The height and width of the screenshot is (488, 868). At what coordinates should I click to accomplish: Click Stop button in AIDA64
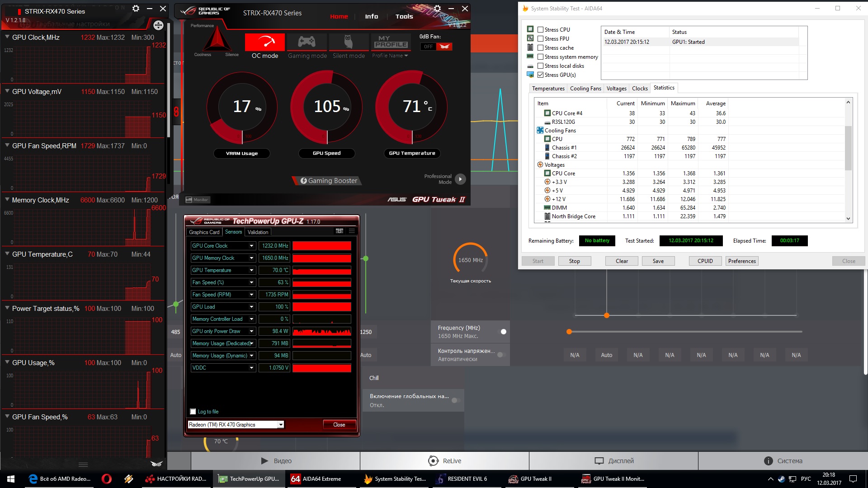point(574,261)
